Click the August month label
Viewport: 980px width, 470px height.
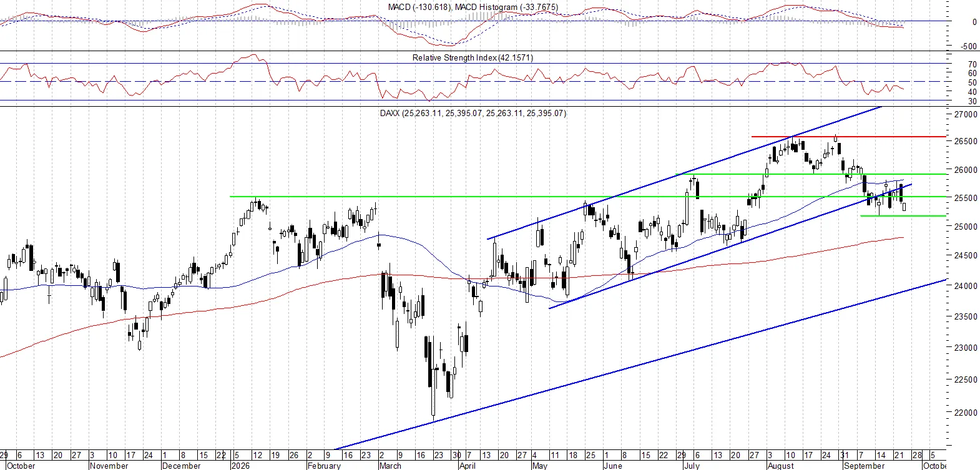click(x=781, y=466)
